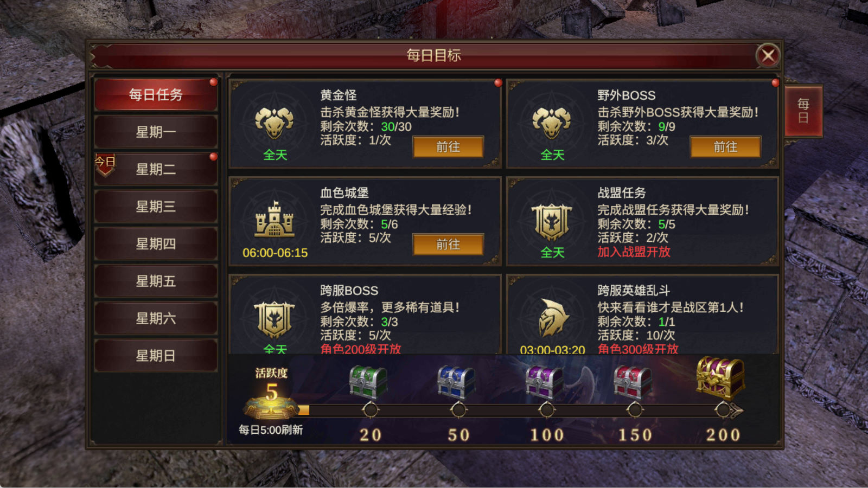Screen dimensions: 868x488
Task: Click 前往 for the 黄金怪 task
Action: tap(448, 147)
